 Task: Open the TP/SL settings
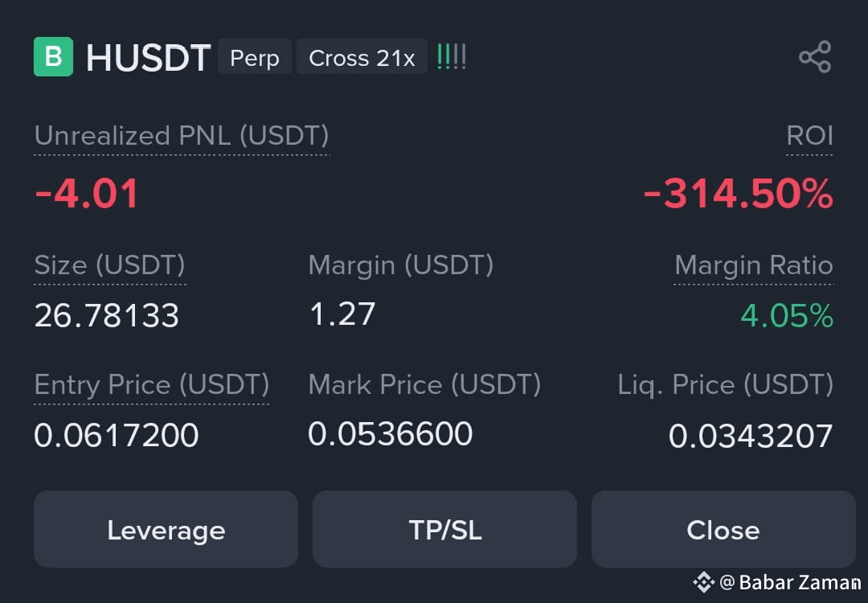[445, 529]
